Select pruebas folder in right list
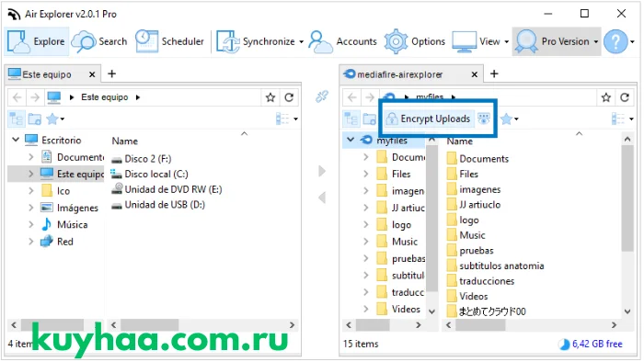The image size is (644, 362). [470, 251]
